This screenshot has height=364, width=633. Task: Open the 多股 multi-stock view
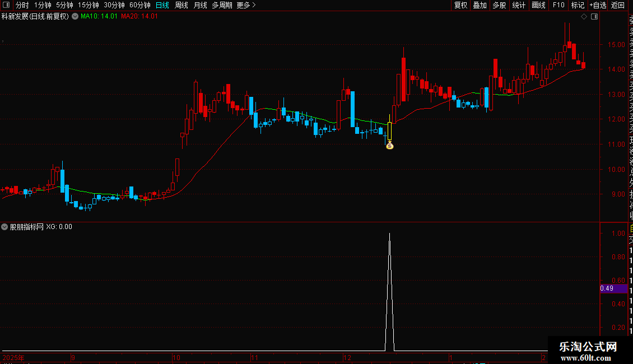pyautogui.click(x=499, y=5)
